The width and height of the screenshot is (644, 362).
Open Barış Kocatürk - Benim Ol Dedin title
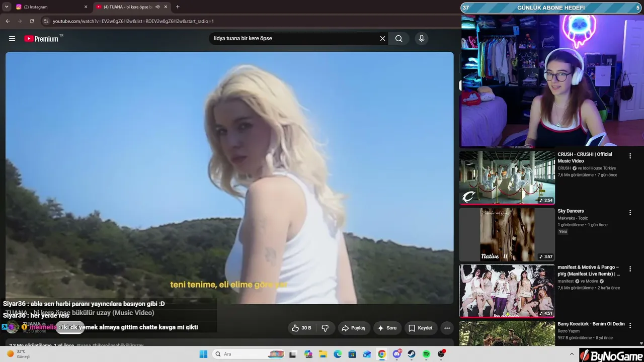pyautogui.click(x=591, y=324)
